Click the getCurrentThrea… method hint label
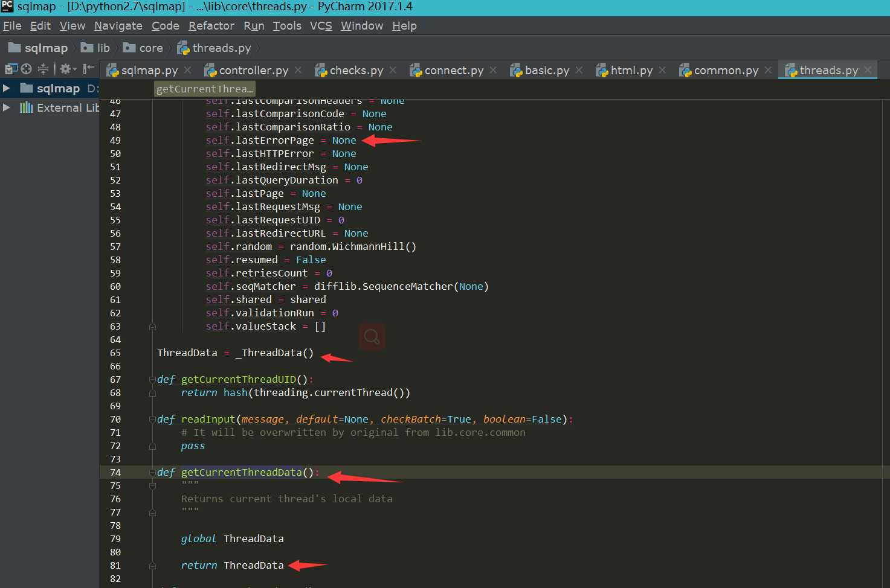The height and width of the screenshot is (588, 890). click(205, 89)
